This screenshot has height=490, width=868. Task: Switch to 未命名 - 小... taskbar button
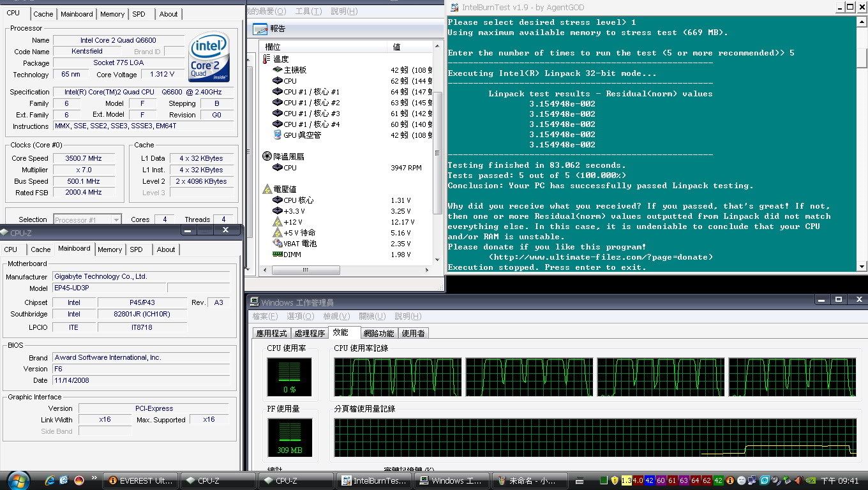click(x=530, y=481)
